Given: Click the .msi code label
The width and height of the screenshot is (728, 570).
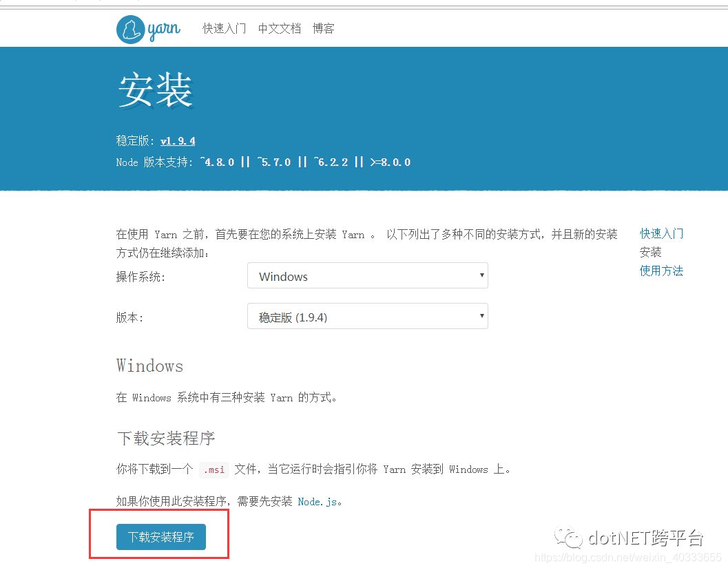Looking at the screenshot, I should coord(214,469).
